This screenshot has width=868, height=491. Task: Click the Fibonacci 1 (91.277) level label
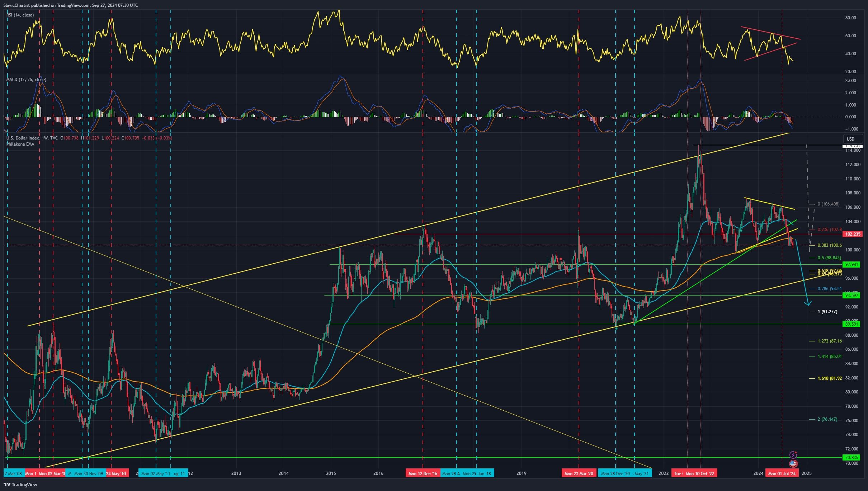click(827, 312)
